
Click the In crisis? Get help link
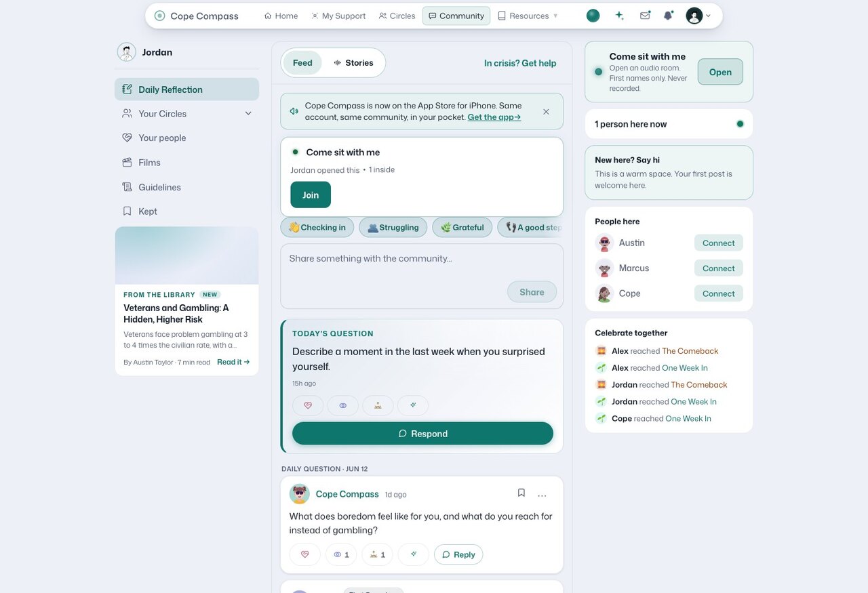(520, 63)
